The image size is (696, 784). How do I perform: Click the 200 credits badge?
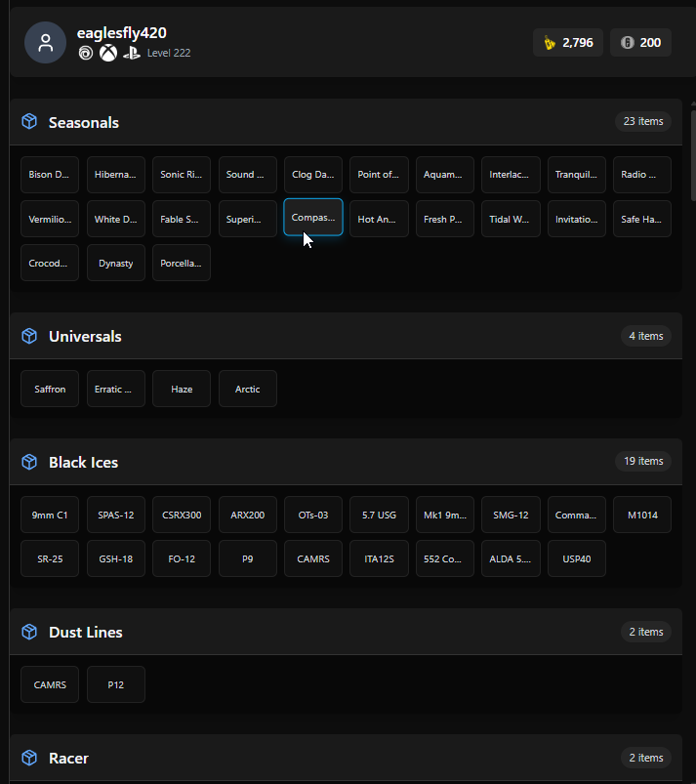click(x=640, y=43)
